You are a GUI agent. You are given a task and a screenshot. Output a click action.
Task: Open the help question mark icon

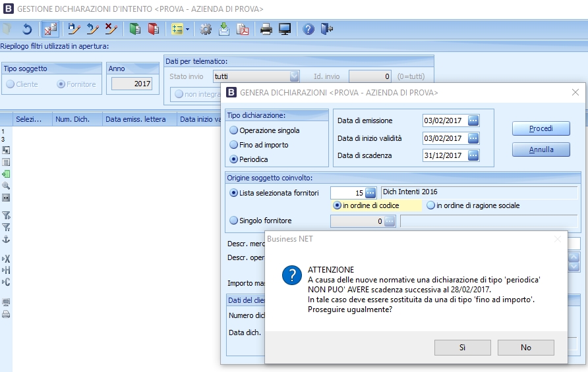click(309, 29)
